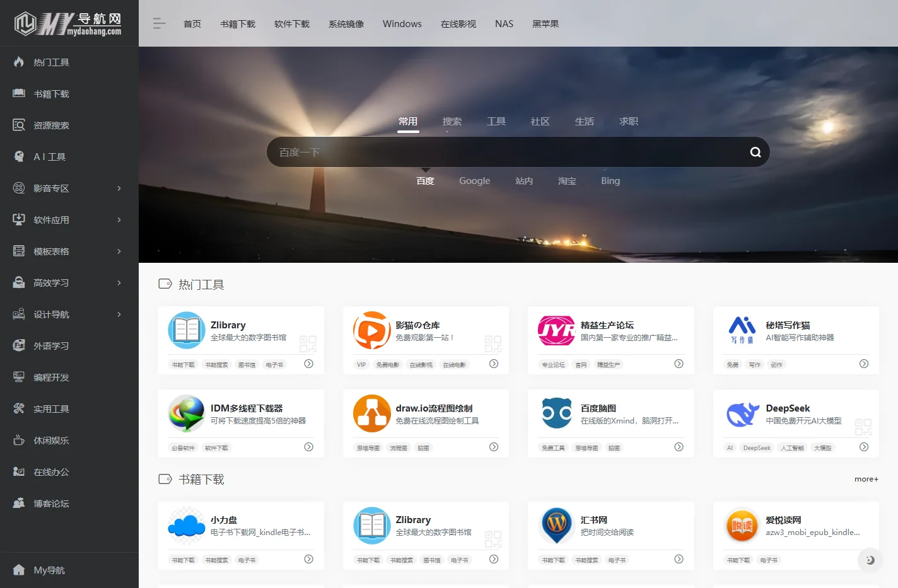The image size is (898, 588).
Task: Click the 百度一下 search input field
Action: (504, 152)
